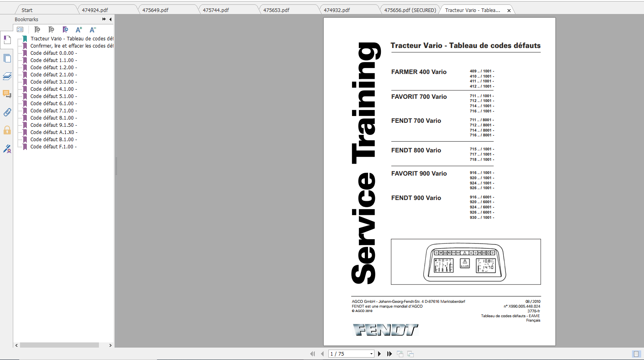Jump to the last page
Viewport: 644px width, 360px height.
pyautogui.click(x=389, y=354)
